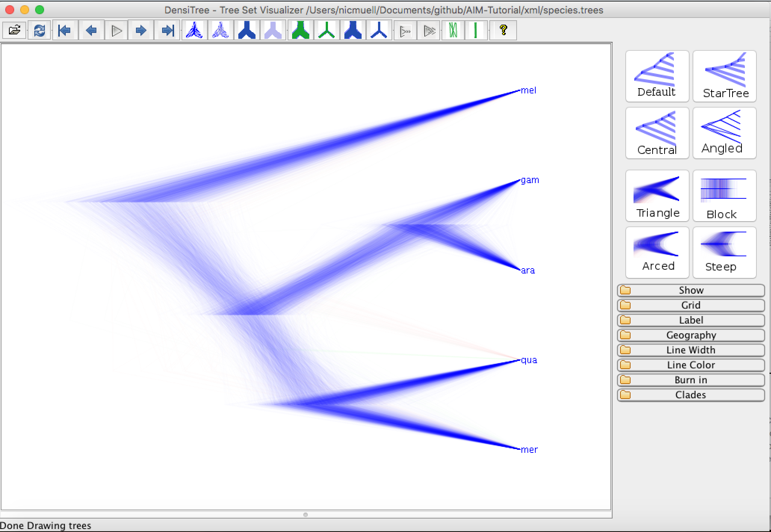Select the StarTree layout style
The image size is (771, 532).
point(725,77)
